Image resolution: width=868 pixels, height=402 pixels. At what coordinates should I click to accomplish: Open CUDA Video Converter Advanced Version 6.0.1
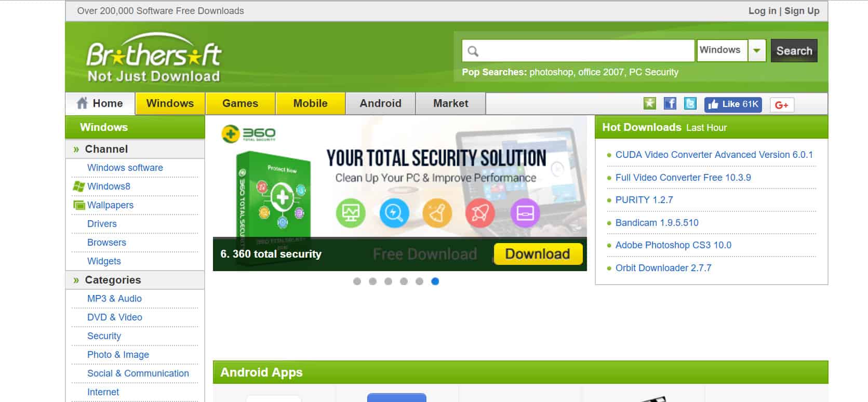tap(714, 155)
